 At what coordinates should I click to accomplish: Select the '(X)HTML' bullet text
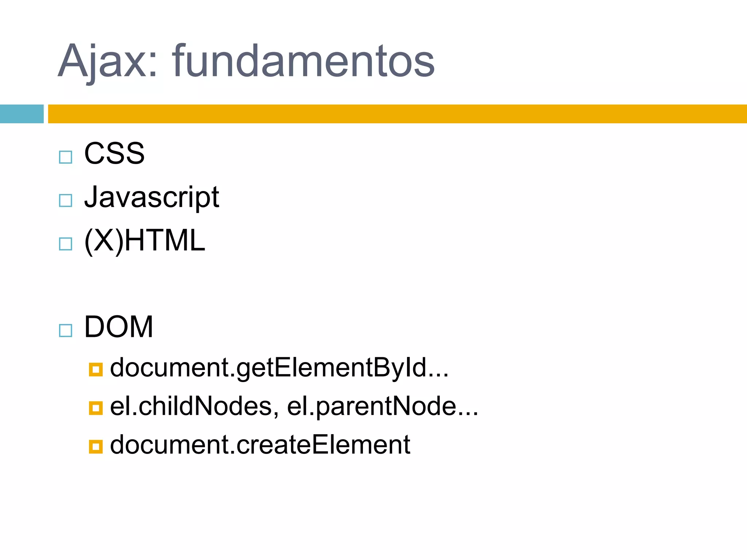[x=145, y=241]
